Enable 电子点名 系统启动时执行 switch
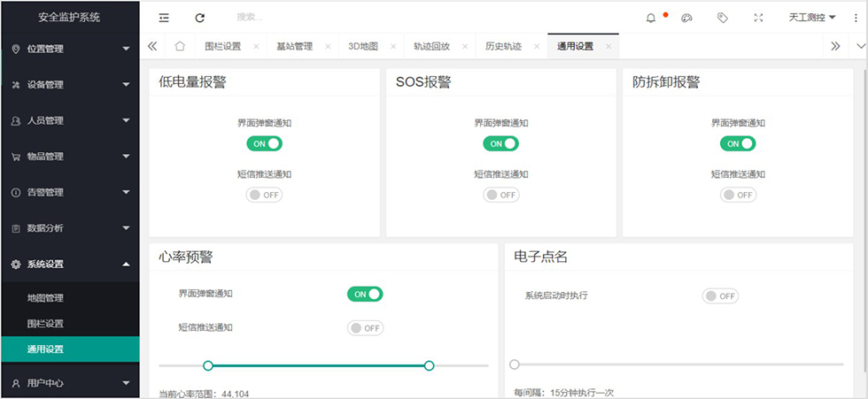The height and width of the screenshot is (399, 868). tap(720, 295)
